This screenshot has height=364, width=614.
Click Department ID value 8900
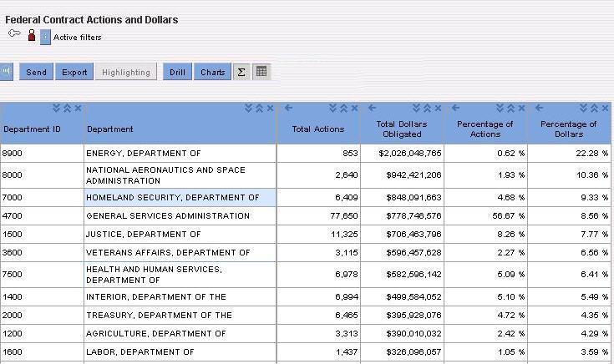[x=13, y=154]
